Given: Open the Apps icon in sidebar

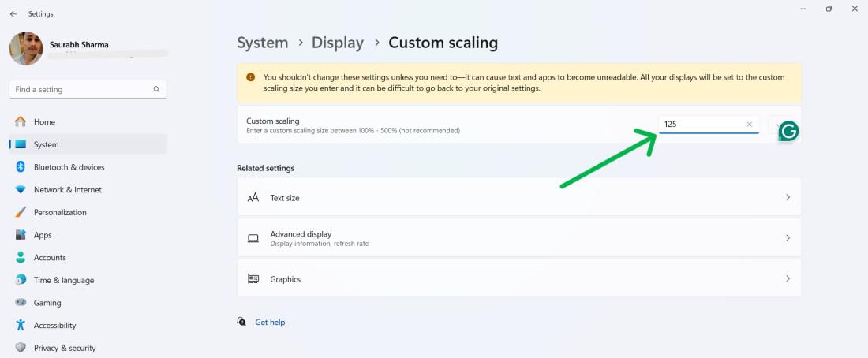Looking at the screenshot, I should [21, 235].
